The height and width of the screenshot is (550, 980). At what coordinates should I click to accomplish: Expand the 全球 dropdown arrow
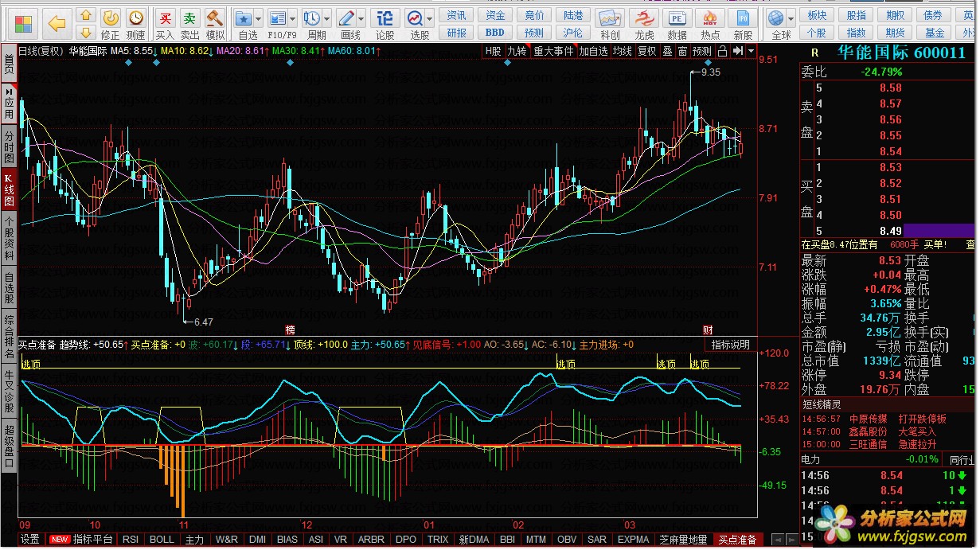click(792, 18)
